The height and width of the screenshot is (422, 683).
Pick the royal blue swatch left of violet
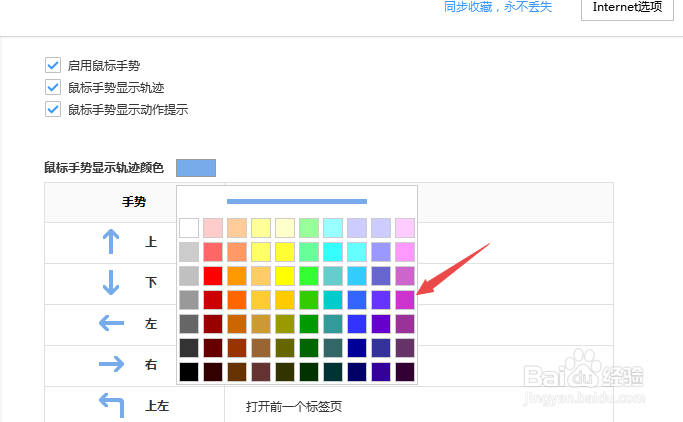tap(357, 300)
